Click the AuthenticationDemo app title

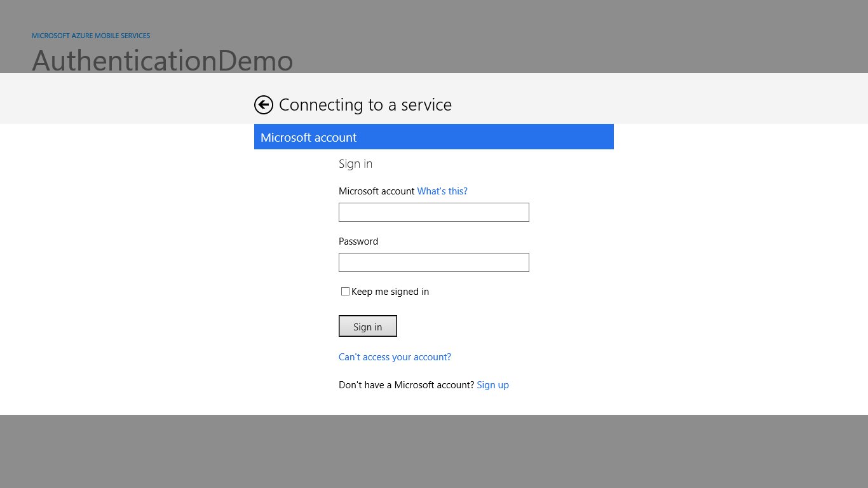coord(163,60)
